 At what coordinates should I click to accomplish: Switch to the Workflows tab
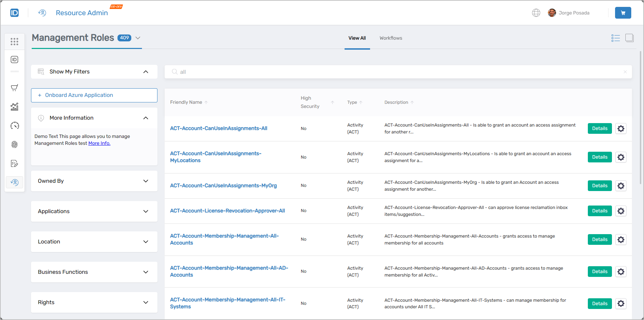[391, 38]
